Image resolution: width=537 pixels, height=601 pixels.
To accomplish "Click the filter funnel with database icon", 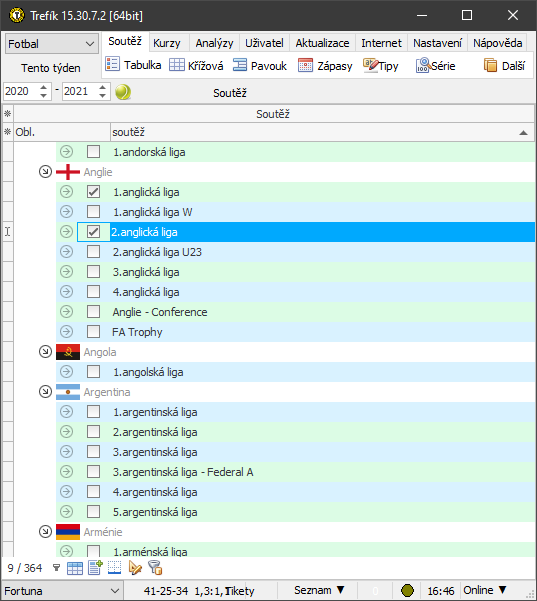I will (155, 568).
